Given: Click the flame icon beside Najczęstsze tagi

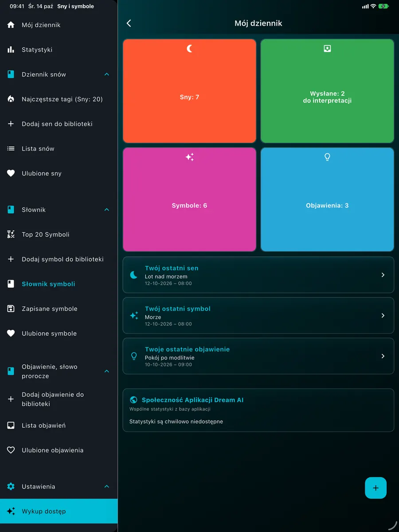Looking at the screenshot, I should pyautogui.click(x=11, y=99).
